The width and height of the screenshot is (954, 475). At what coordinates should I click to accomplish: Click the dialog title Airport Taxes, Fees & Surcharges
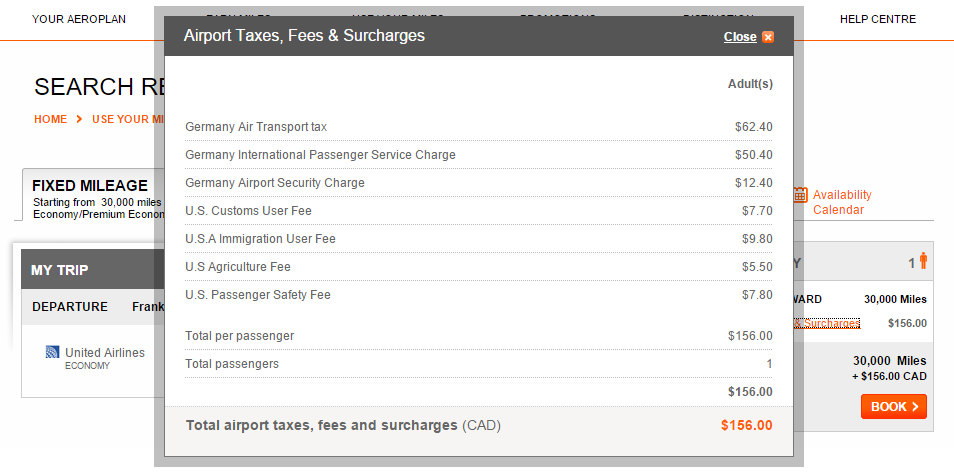tap(304, 36)
